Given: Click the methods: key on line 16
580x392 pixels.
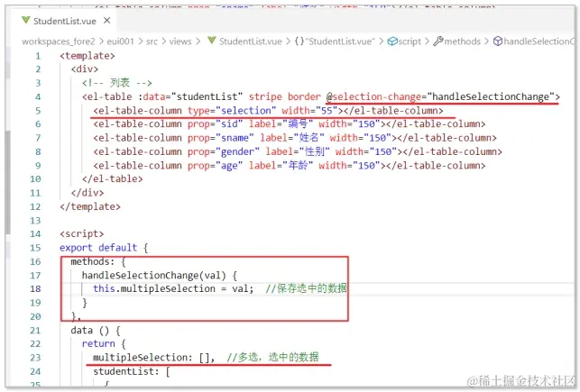Looking at the screenshot, I should 93,262.
